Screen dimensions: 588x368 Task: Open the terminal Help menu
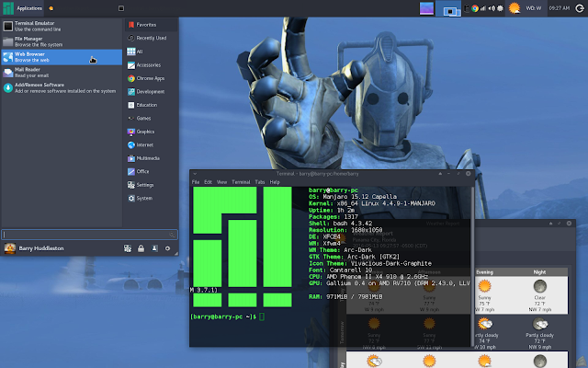click(x=275, y=182)
